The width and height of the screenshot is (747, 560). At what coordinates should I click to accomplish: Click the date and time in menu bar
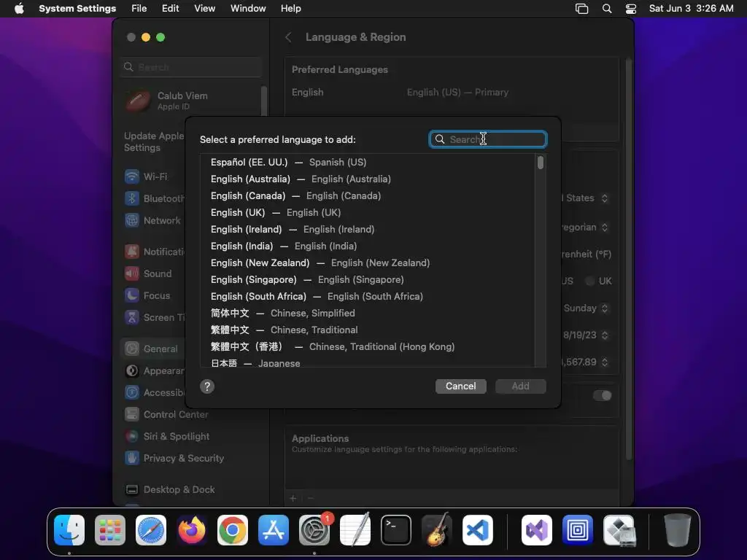pyautogui.click(x=692, y=9)
